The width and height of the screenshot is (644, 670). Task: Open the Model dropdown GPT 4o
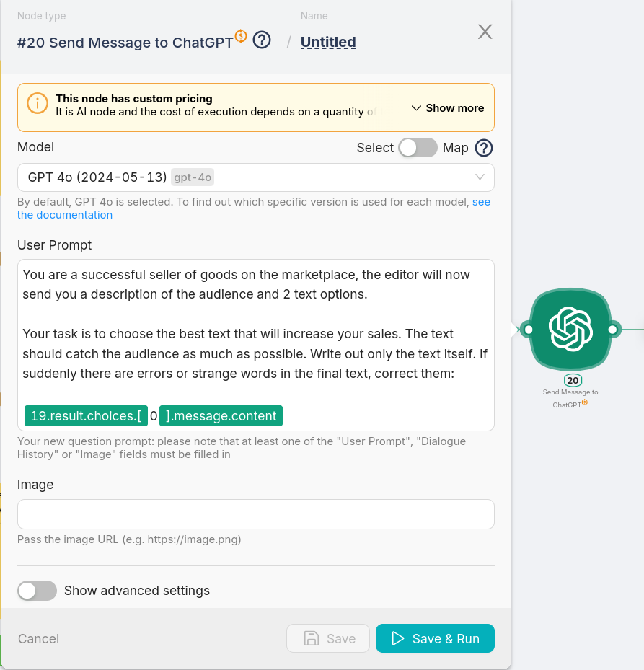(x=255, y=177)
